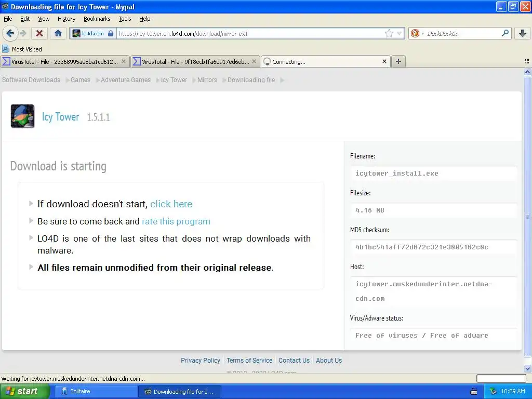Click the version number 1.5.1.1

[98, 117]
